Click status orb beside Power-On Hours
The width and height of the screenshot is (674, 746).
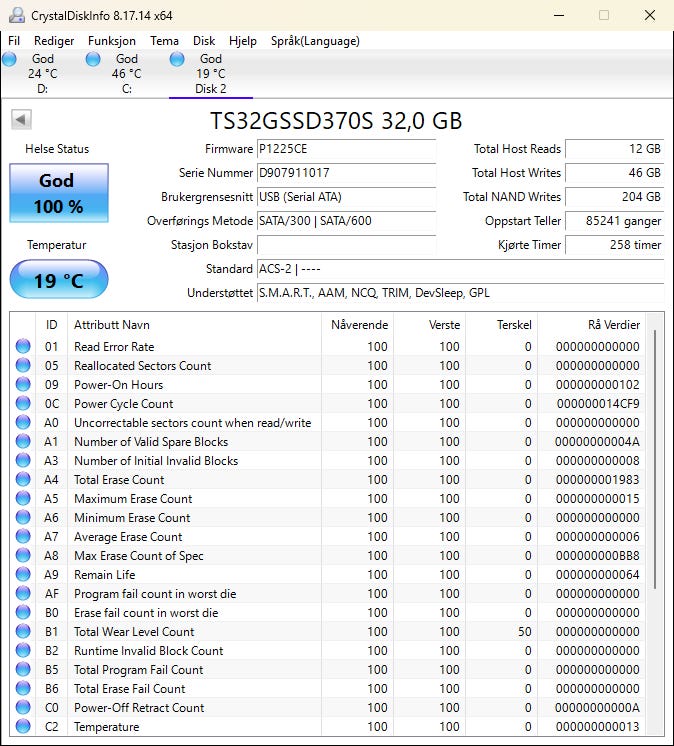click(23, 385)
